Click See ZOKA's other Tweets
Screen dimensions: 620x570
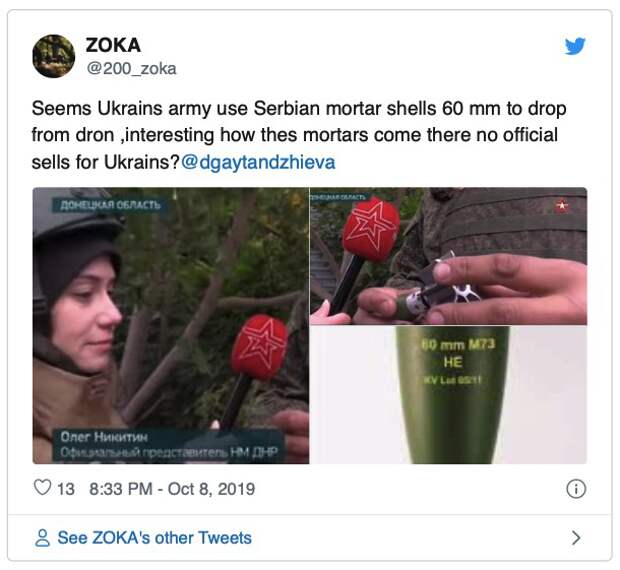click(x=155, y=538)
